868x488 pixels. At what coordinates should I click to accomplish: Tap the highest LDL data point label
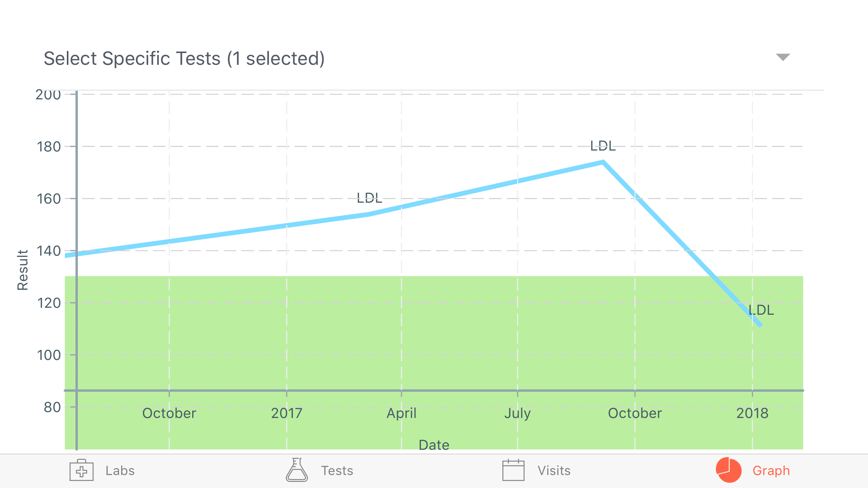coord(603,146)
